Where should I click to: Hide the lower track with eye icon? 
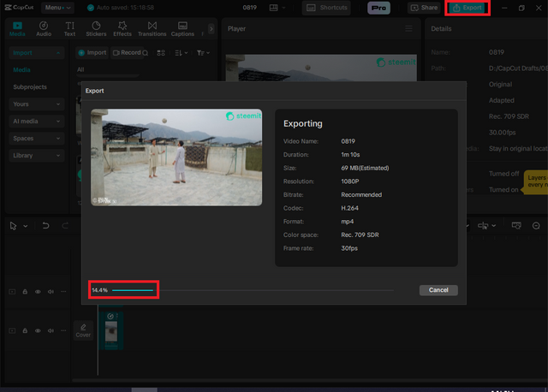tap(38, 330)
